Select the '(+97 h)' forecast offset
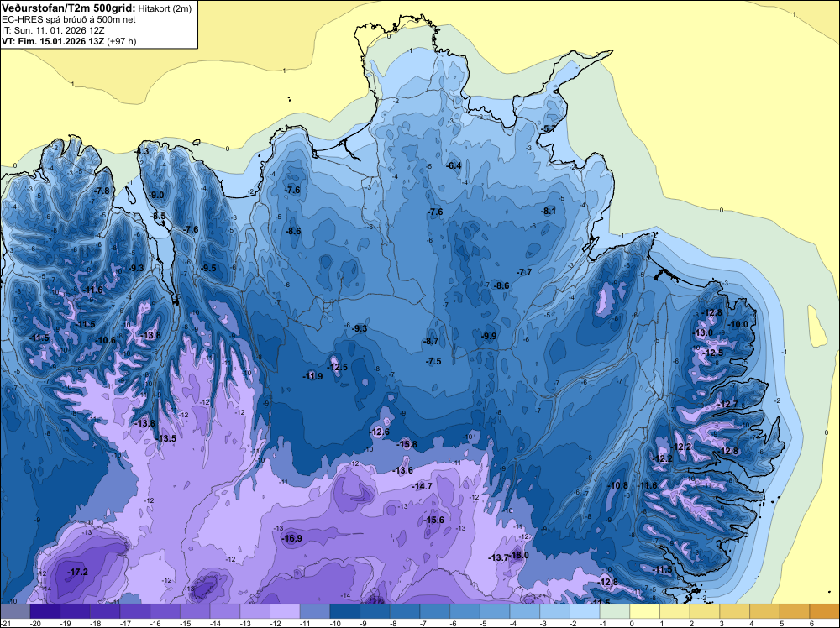Image resolution: width=840 pixels, height=628 pixels. pyautogui.click(x=122, y=41)
